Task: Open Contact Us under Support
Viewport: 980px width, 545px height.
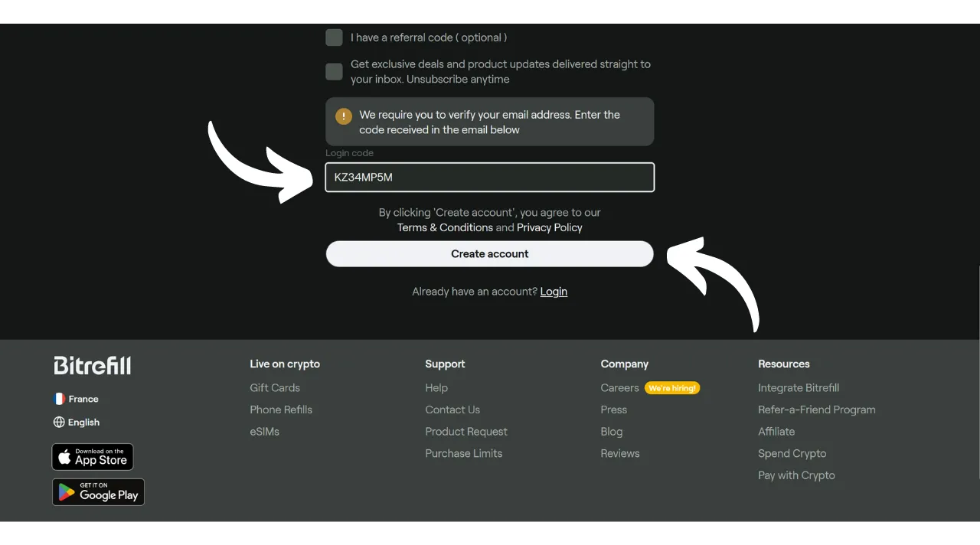Action: pyautogui.click(x=452, y=410)
